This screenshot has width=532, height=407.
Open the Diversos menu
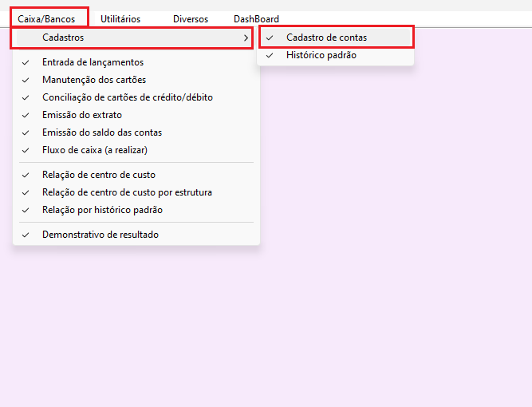(x=191, y=18)
